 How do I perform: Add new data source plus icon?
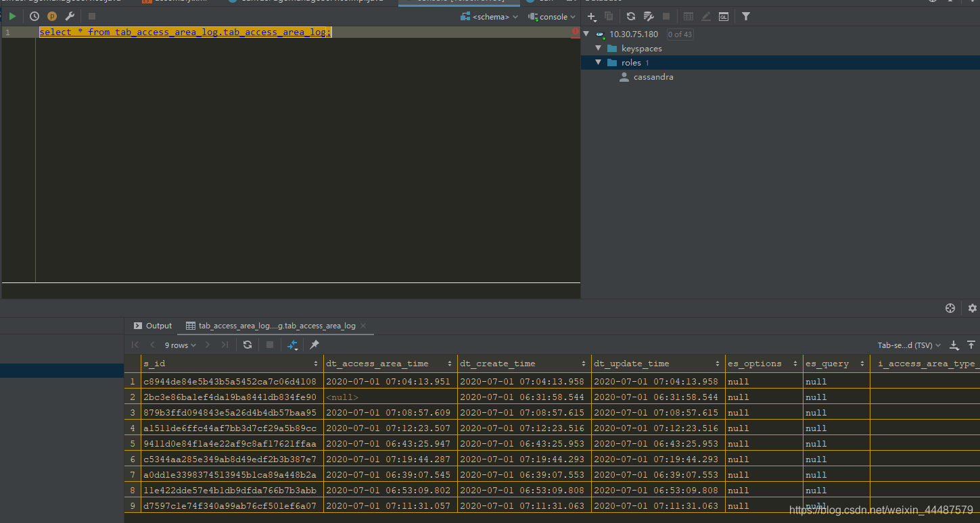click(592, 16)
